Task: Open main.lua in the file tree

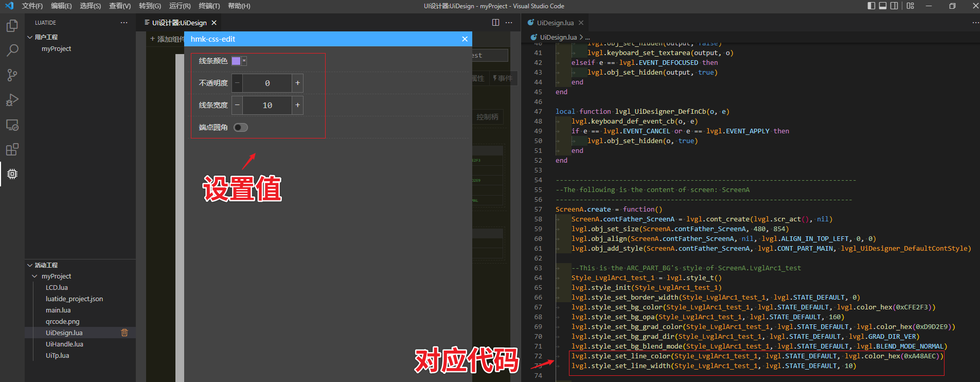Action: [x=58, y=310]
